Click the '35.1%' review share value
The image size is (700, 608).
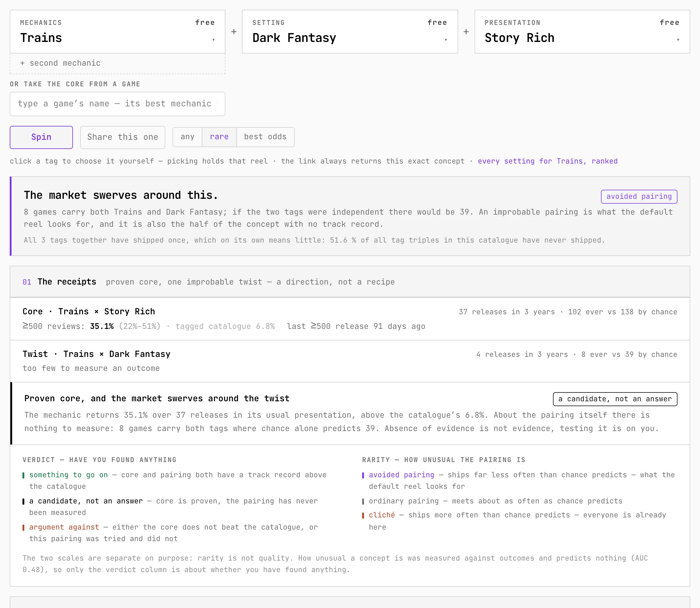tap(102, 326)
